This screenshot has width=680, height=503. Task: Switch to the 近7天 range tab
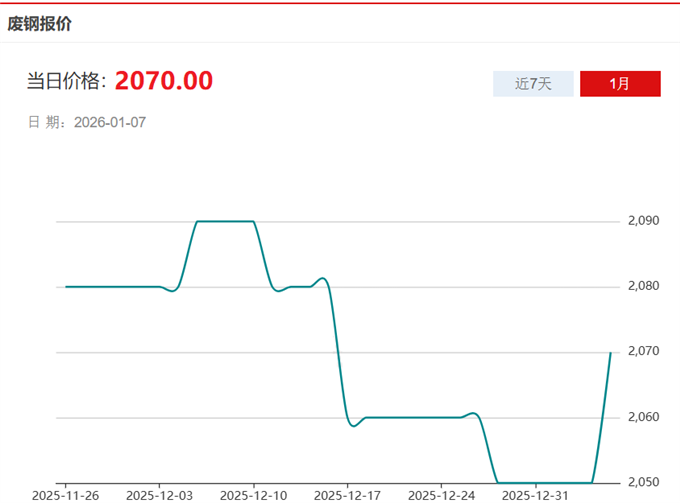533,84
